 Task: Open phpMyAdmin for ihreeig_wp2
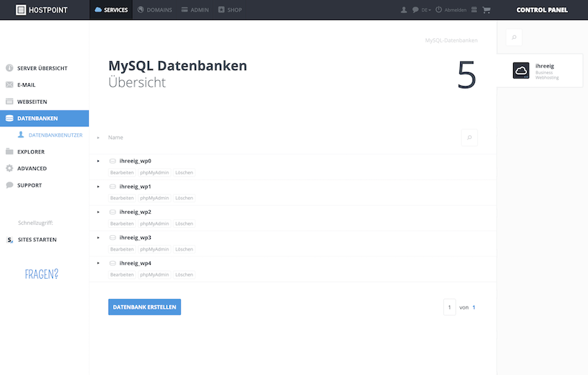point(154,224)
